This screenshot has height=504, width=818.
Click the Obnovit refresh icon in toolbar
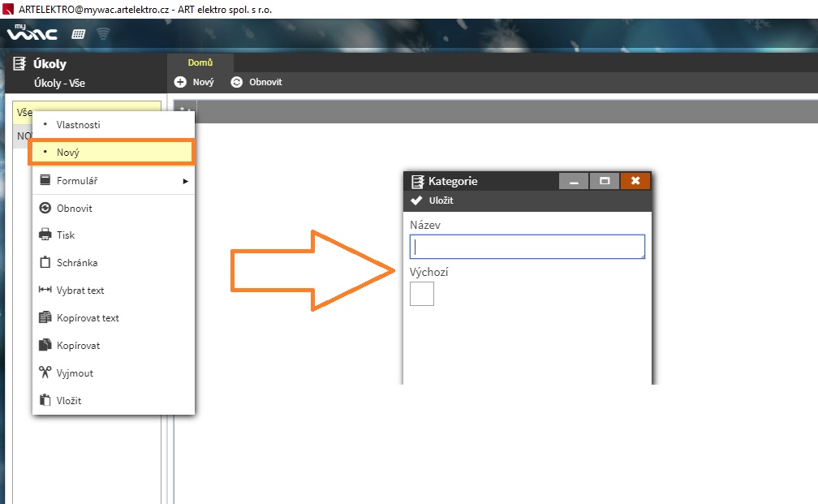[x=237, y=82]
